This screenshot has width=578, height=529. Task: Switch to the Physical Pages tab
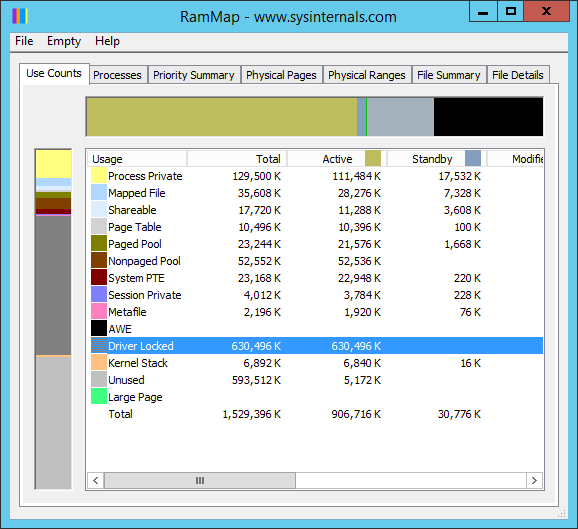pyautogui.click(x=281, y=75)
